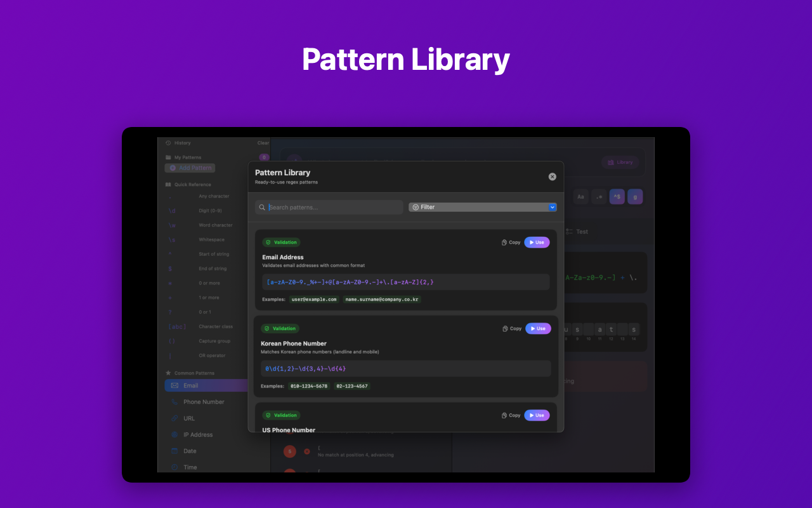Use the Korean Phone Number pattern
This screenshot has width=812, height=508.
point(538,328)
